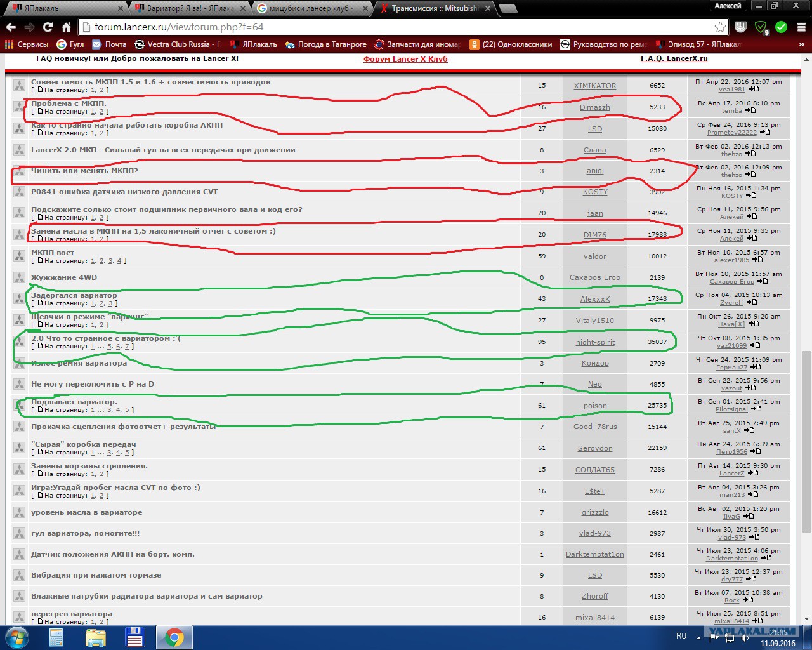Open a new browser tab
The height and width of the screenshot is (650, 812).
click(507, 8)
